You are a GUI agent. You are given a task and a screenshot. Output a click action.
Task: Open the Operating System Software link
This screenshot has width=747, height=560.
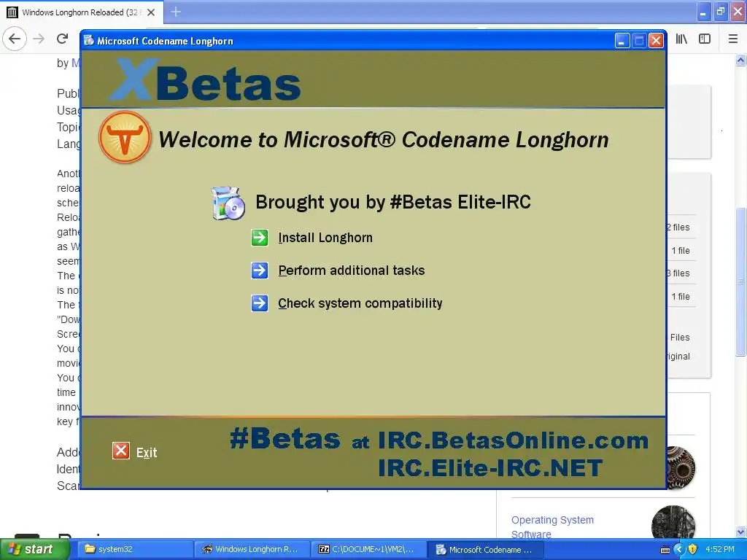(553, 526)
